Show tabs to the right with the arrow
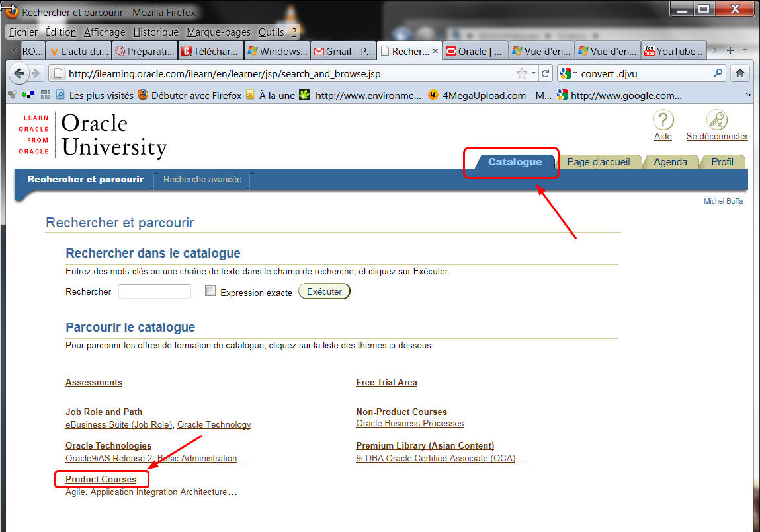 [714, 50]
